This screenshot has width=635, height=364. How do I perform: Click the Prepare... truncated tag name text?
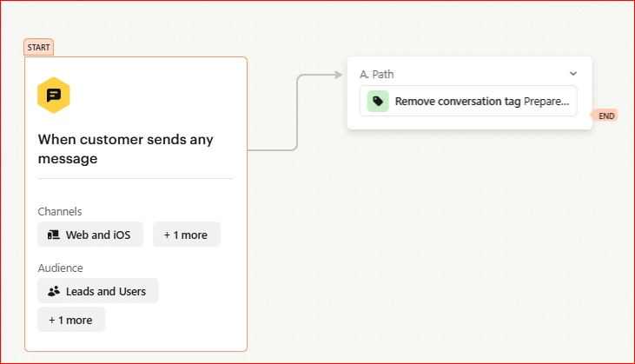[x=546, y=102]
